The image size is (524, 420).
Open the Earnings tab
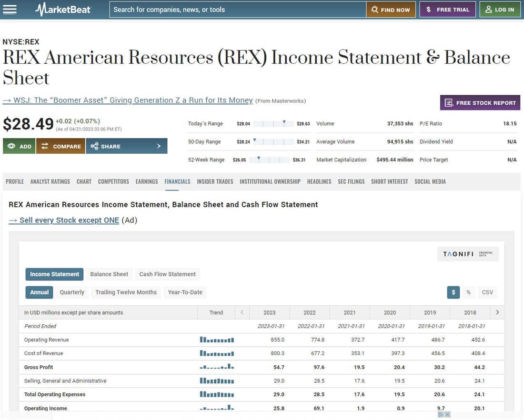coord(147,181)
